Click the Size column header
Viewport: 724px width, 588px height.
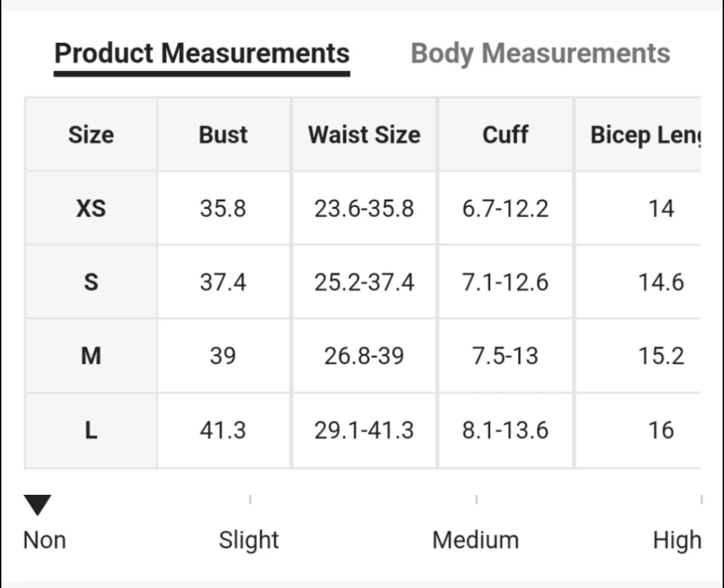click(x=91, y=134)
